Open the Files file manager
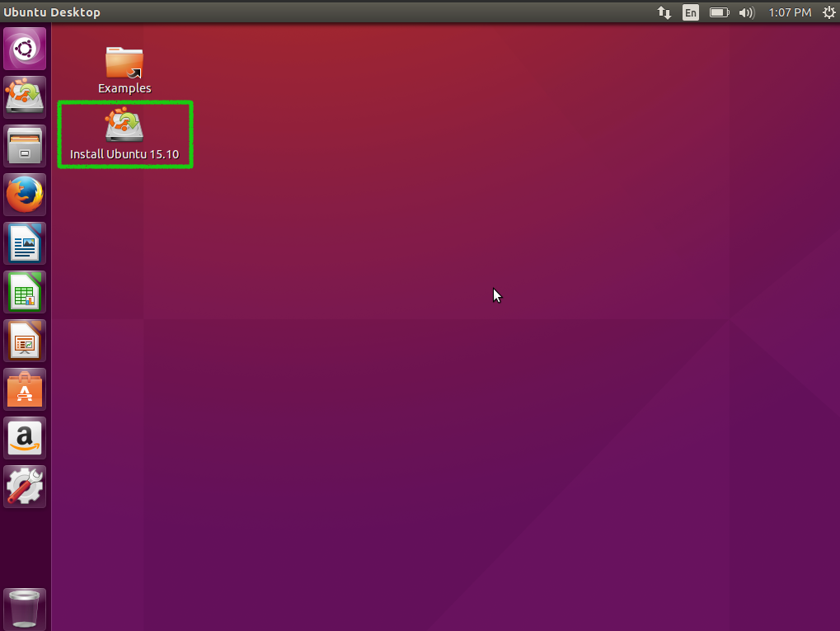This screenshot has height=631, width=840. click(25, 146)
